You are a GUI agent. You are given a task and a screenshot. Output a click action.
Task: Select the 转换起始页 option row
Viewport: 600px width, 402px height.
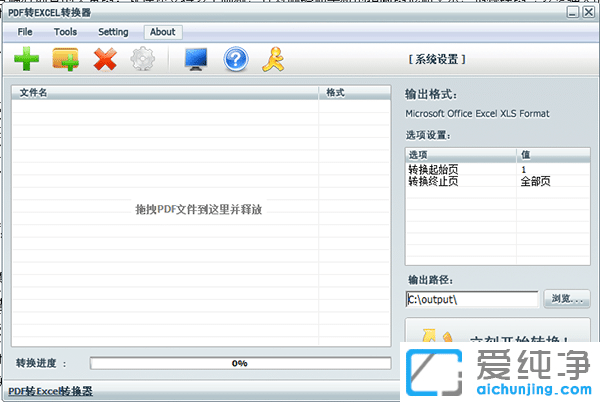click(497, 169)
